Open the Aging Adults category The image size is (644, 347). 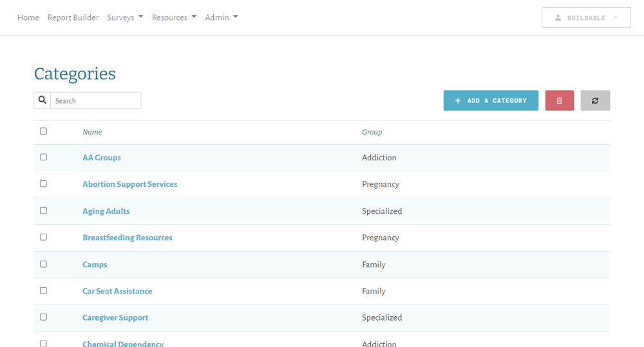106,211
